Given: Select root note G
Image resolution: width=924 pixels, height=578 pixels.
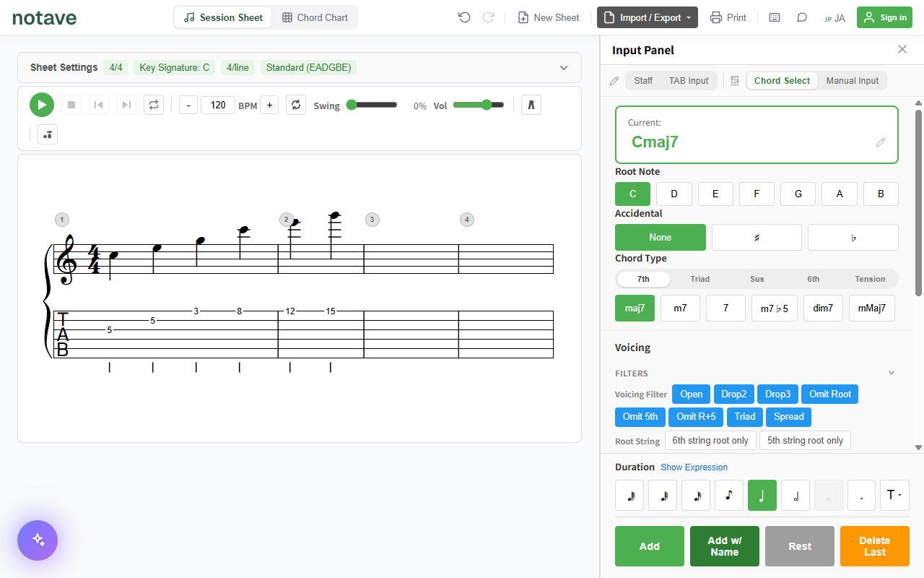Looking at the screenshot, I should 798,194.
